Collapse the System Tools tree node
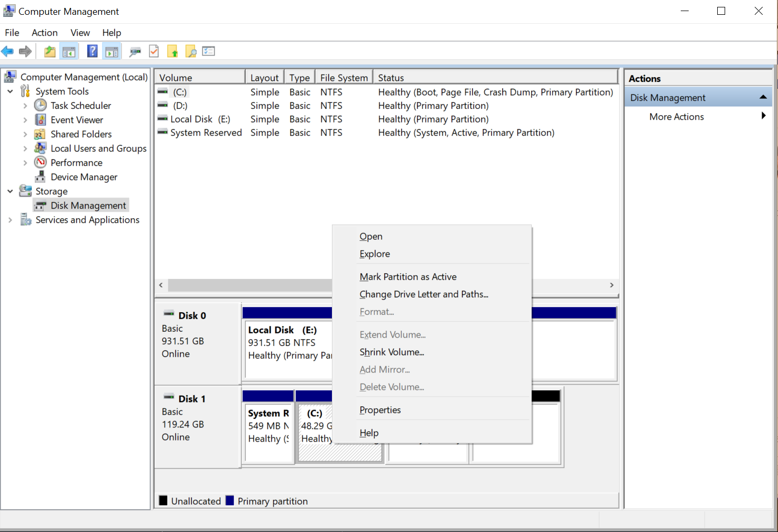778x532 pixels. tap(10, 91)
